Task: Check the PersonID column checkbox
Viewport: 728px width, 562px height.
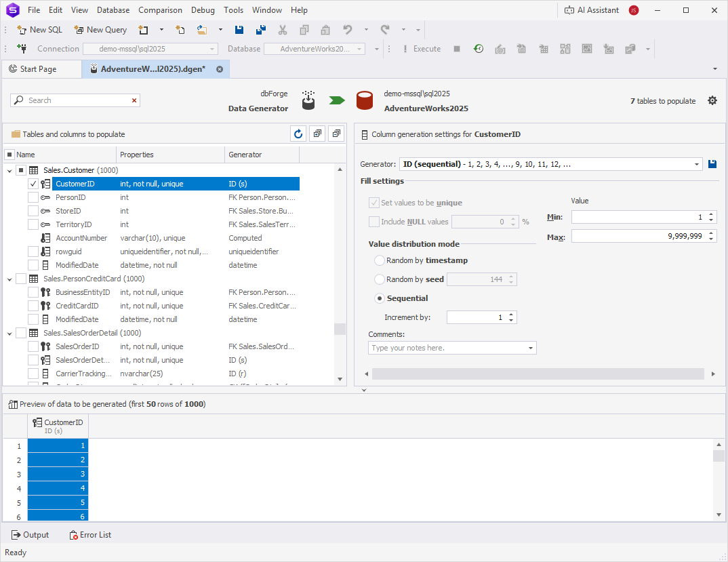Action: tap(33, 197)
